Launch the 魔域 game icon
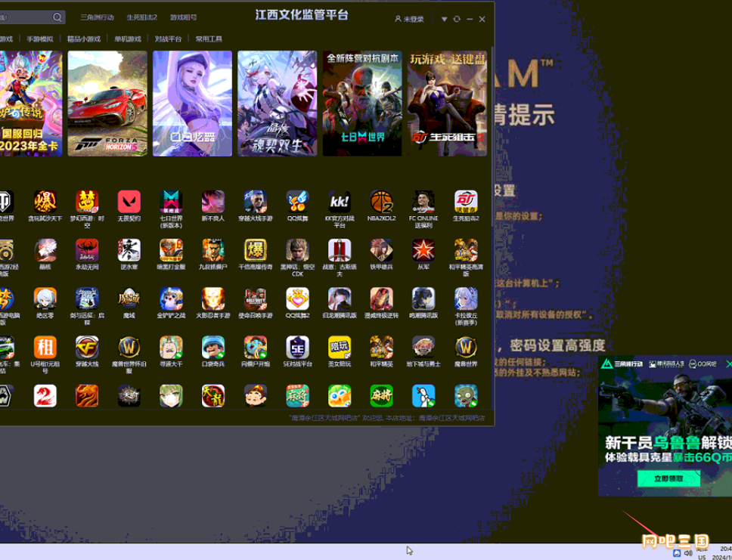This screenshot has height=560, width=732. tap(129, 299)
